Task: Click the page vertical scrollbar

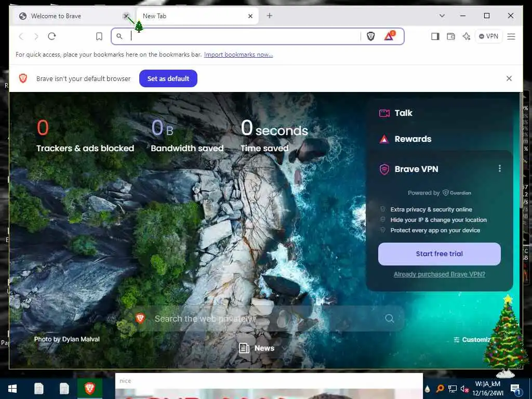Action: click(521, 149)
